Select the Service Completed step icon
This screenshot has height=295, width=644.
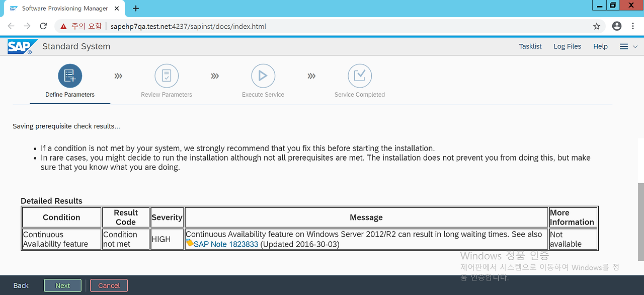pos(360,76)
